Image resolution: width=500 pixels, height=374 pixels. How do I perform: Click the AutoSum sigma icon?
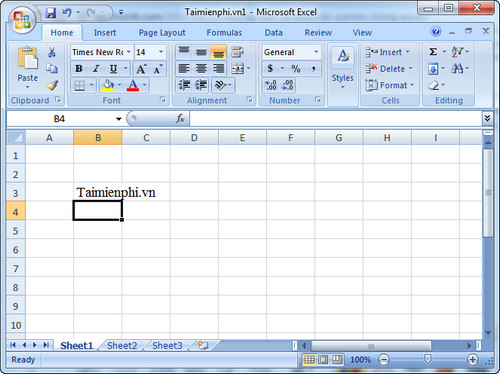click(433, 52)
